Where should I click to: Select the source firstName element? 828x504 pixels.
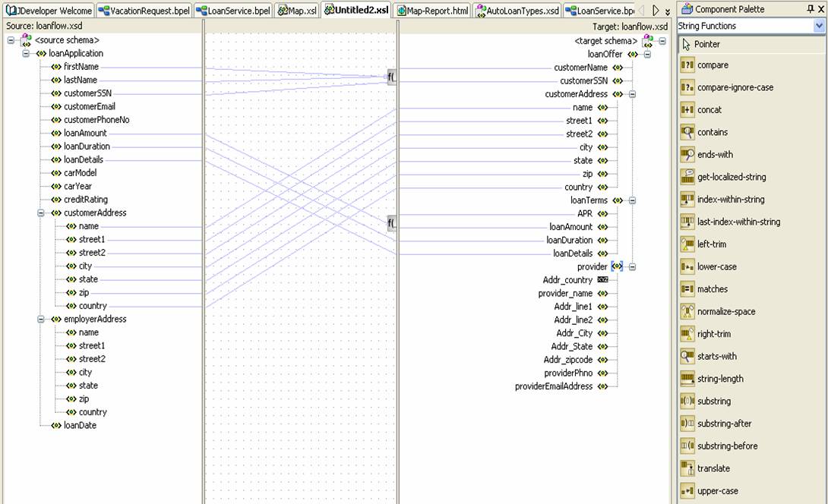[81, 67]
